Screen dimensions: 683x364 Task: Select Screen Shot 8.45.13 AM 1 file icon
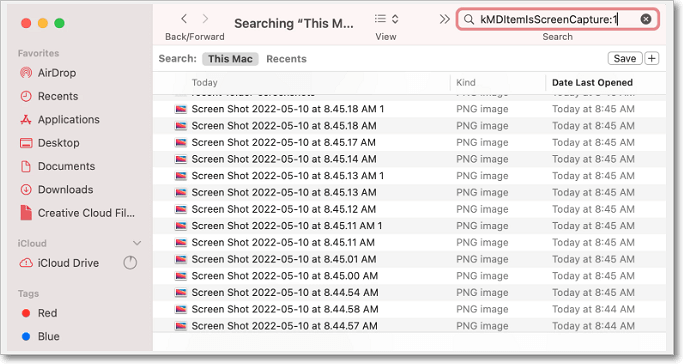click(x=181, y=176)
